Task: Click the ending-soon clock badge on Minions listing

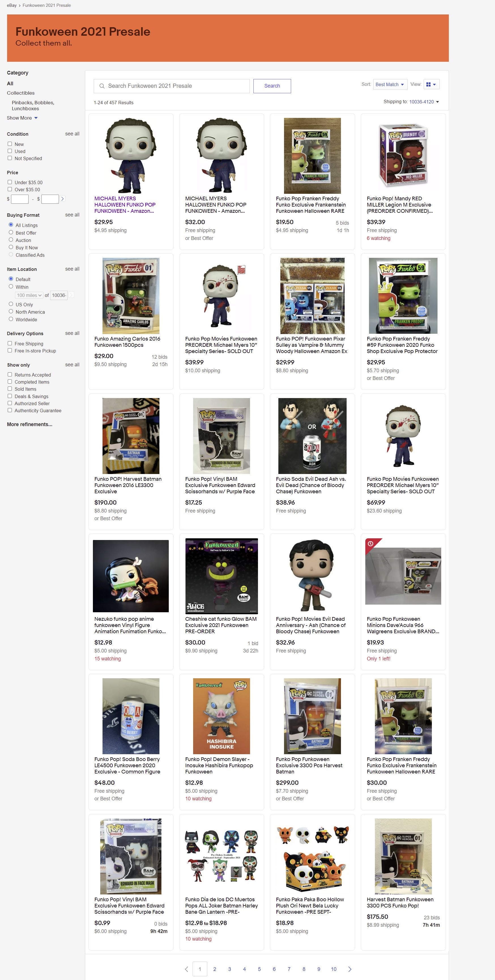Action: (371, 544)
